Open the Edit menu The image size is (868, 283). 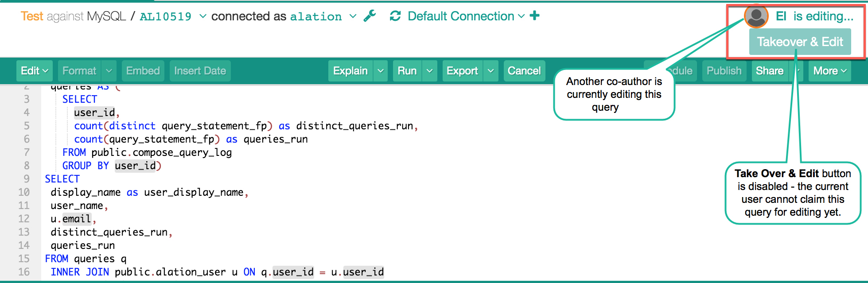[35, 71]
